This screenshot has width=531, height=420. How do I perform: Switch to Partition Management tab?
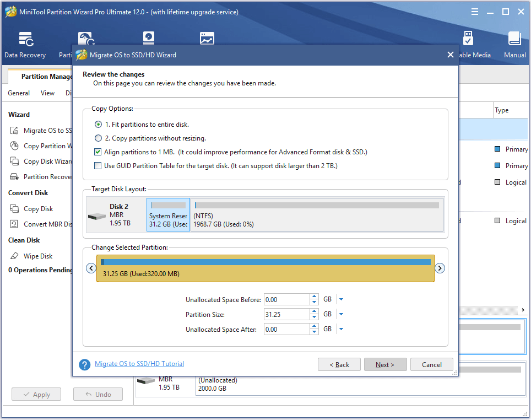coord(41,77)
